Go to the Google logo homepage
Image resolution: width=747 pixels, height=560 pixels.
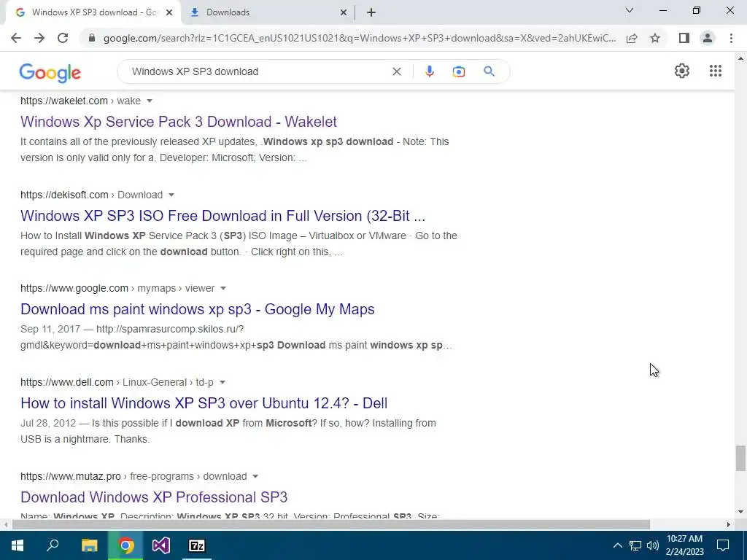pyautogui.click(x=50, y=72)
